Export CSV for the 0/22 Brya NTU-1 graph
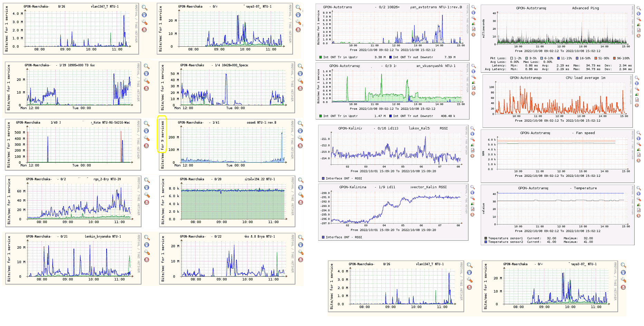Screen dimensions: 644x326 [x=301, y=245]
